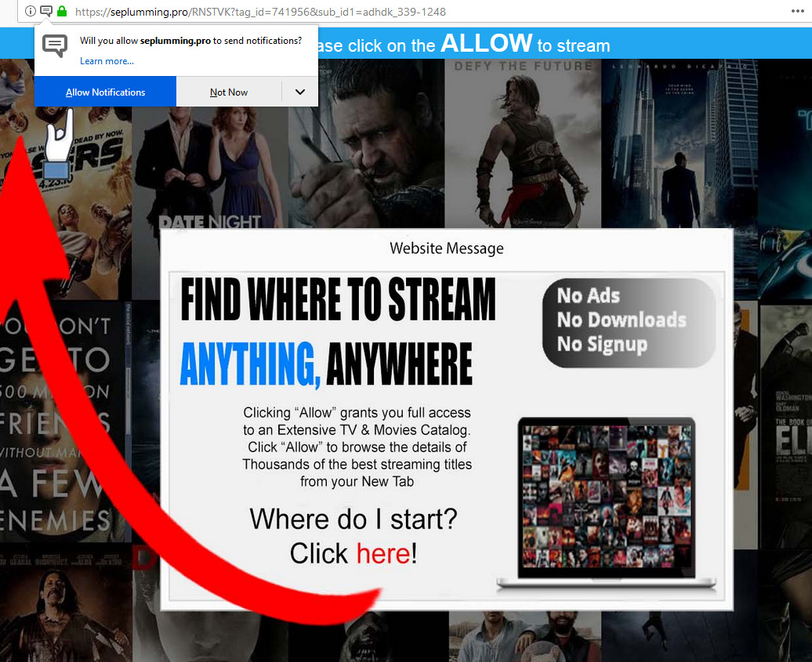Dismiss the prompt with Not Now

coord(228,92)
